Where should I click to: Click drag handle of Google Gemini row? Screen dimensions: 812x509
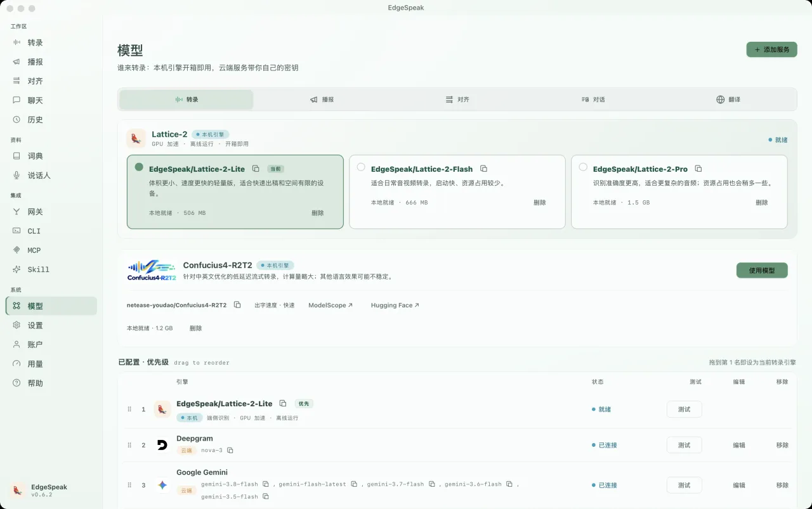tap(129, 485)
